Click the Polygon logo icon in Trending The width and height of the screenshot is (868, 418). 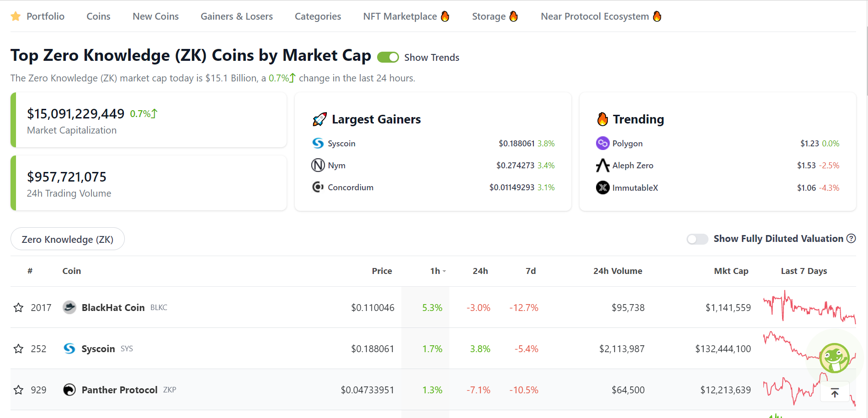point(603,143)
